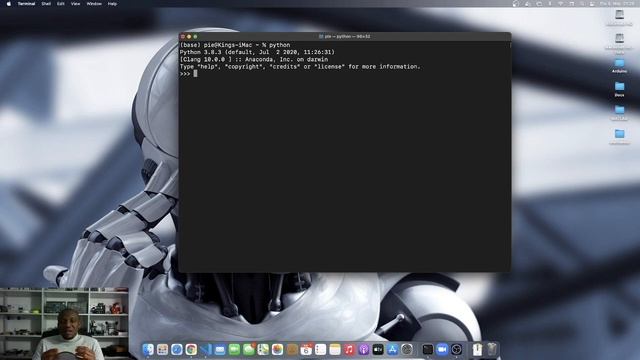Click the Terminal window title bar
Viewport: 640px width, 360px height.
[x=345, y=37]
